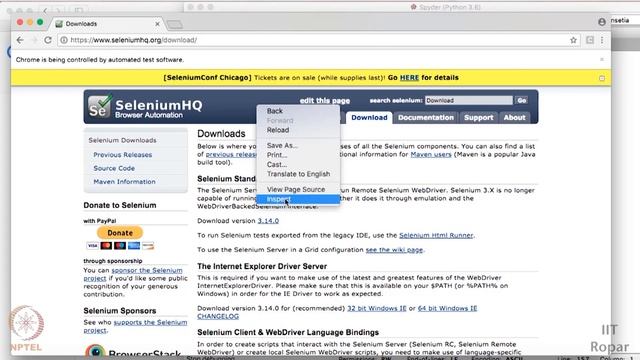Image resolution: width=640 pixels, height=360 pixels.
Task: Click the Downloads page heading
Action: (221, 134)
